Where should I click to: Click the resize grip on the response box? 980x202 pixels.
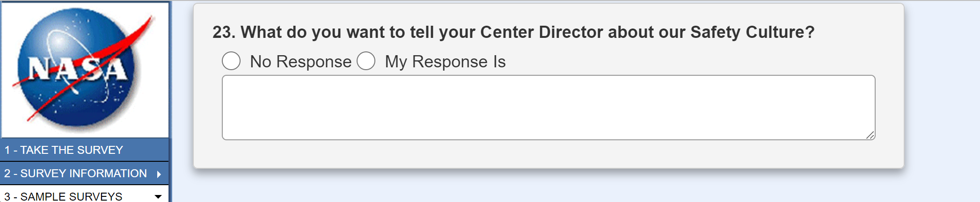click(x=870, y=135)
